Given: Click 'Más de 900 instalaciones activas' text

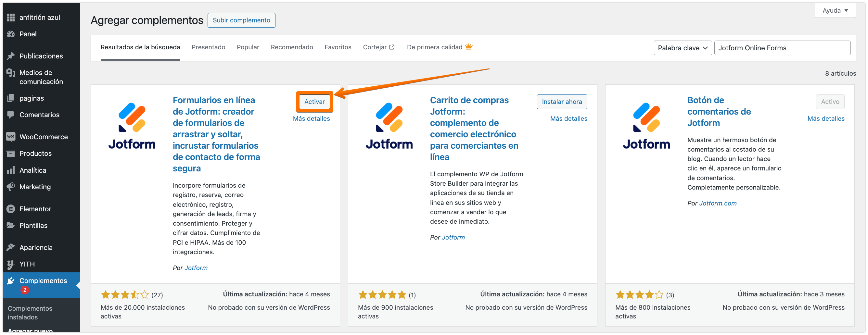Looking at the screenshot, I should coord(396,312).
